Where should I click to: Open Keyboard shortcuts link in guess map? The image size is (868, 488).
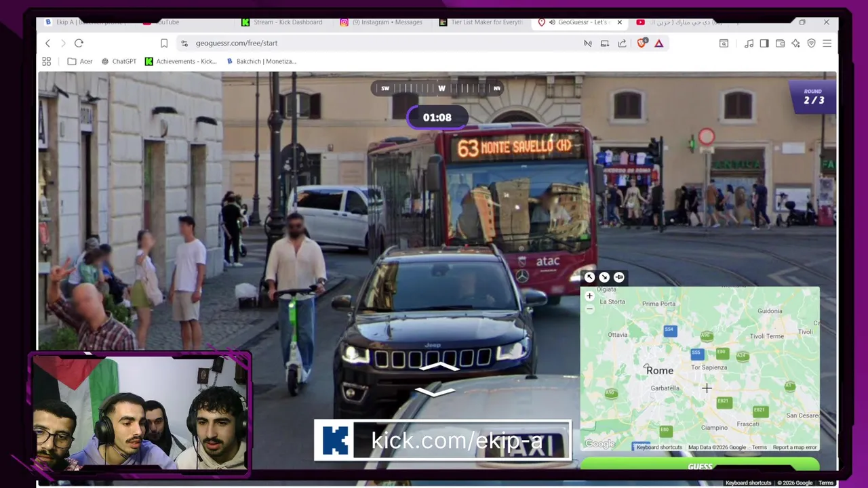[659, 447]
